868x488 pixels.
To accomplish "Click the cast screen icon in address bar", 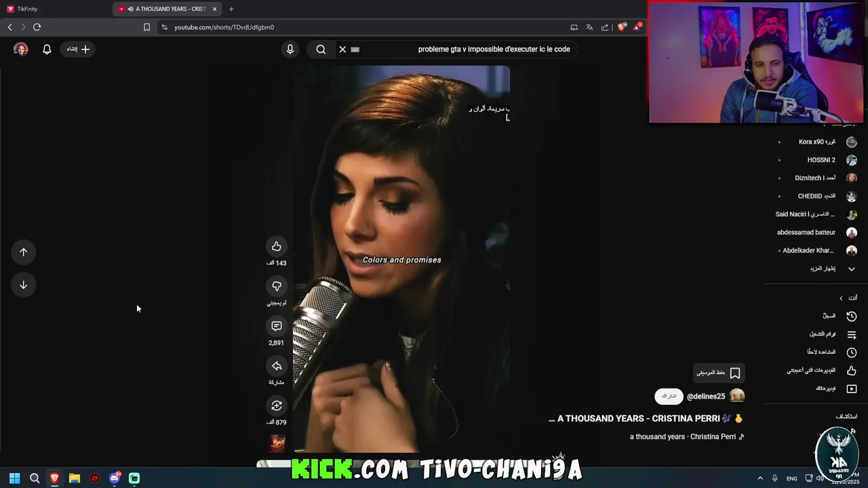I will (574, 27).
